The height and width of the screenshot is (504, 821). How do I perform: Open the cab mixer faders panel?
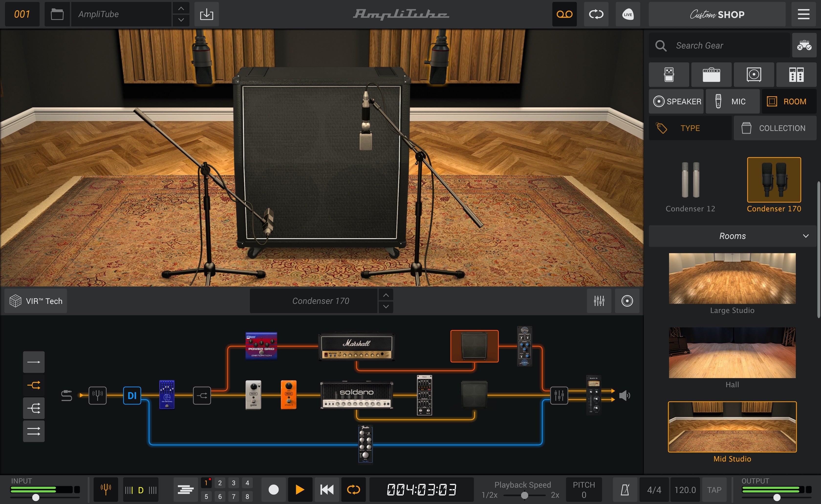click(x=599, y=301)
